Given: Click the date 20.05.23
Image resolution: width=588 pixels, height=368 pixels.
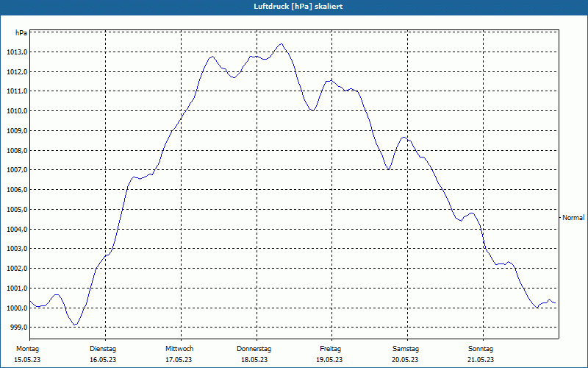Looking at the screenshot, I should (405, 360).
